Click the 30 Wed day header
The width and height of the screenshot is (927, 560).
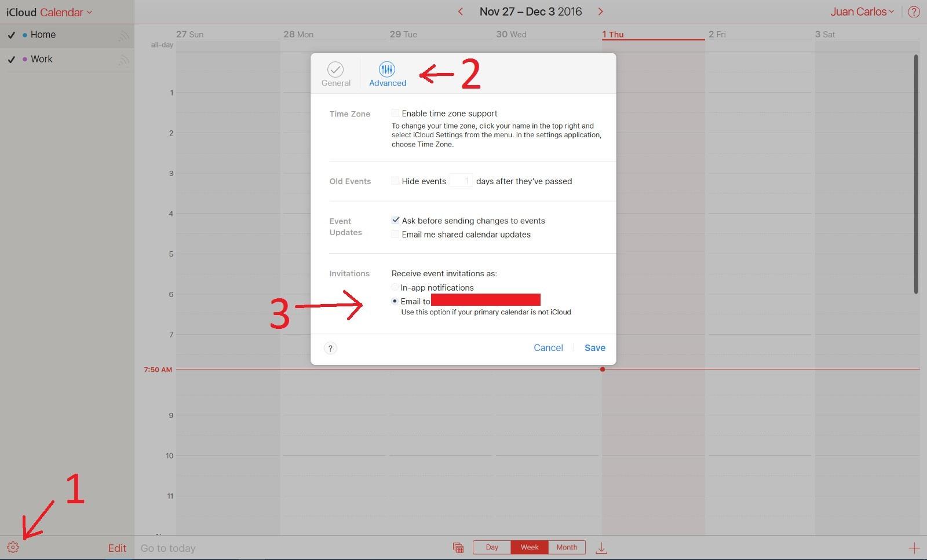511,34
